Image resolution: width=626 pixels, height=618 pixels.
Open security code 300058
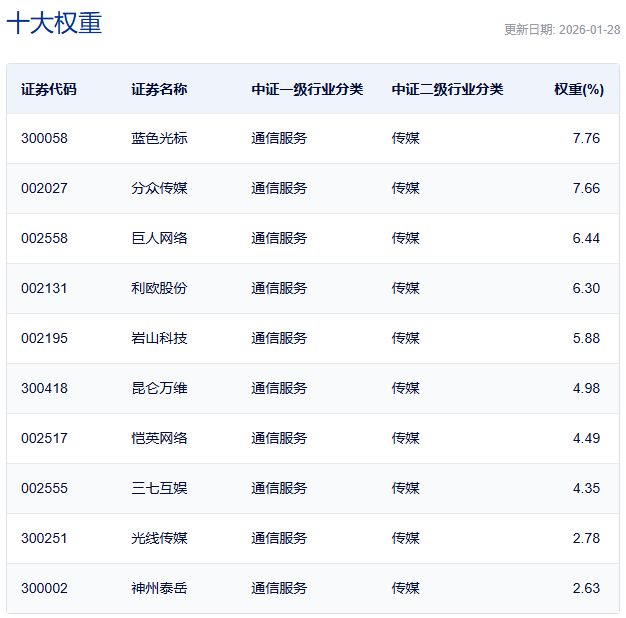coord(44,138)
